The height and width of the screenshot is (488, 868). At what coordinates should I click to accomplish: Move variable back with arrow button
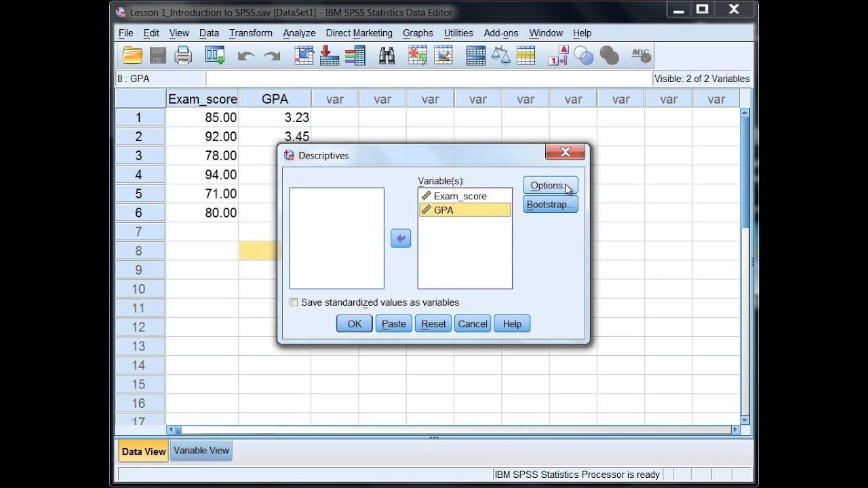[401, 239]
